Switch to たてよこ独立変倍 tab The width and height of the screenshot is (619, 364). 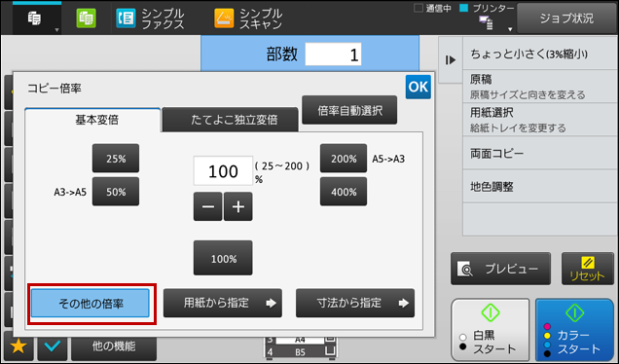pos(230,120)
